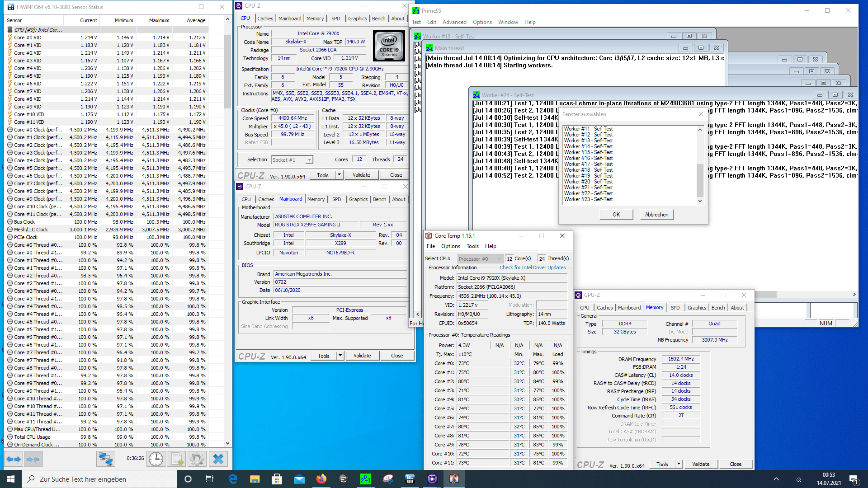The height and width of the screenshot is (488, 868).
Task: Open the Window menu in Prime95
Action: pos(508,22)
